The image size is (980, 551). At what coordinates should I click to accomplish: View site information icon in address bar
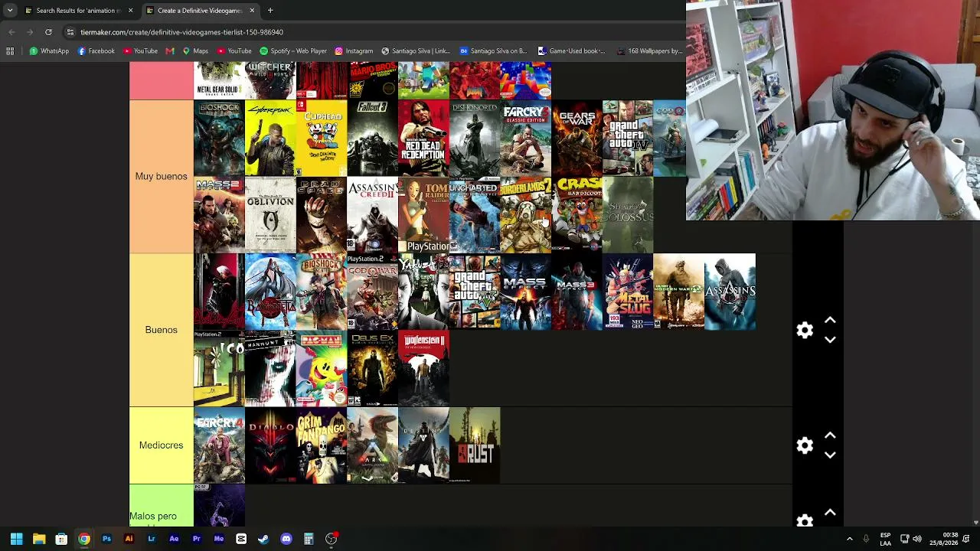coord(70,32)
